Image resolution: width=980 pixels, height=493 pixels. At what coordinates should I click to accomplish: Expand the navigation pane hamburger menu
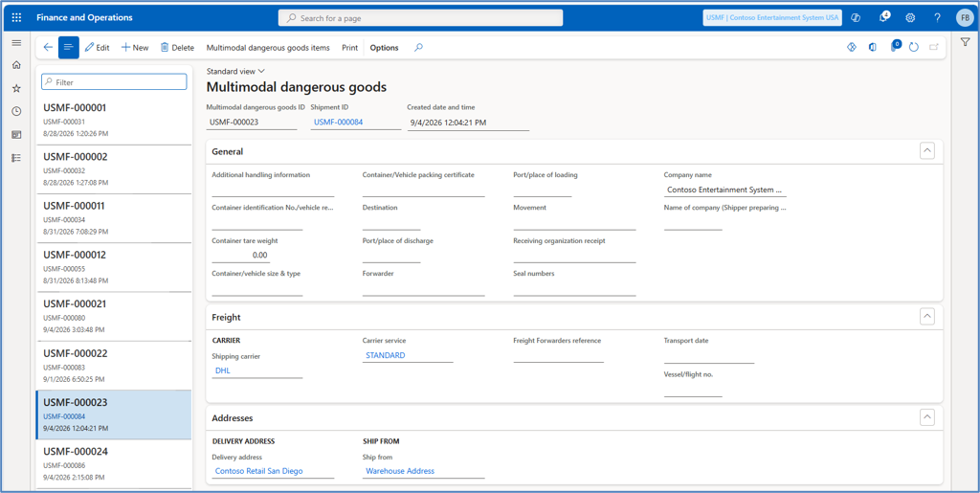pyautogui.click(x=16, y=43)
